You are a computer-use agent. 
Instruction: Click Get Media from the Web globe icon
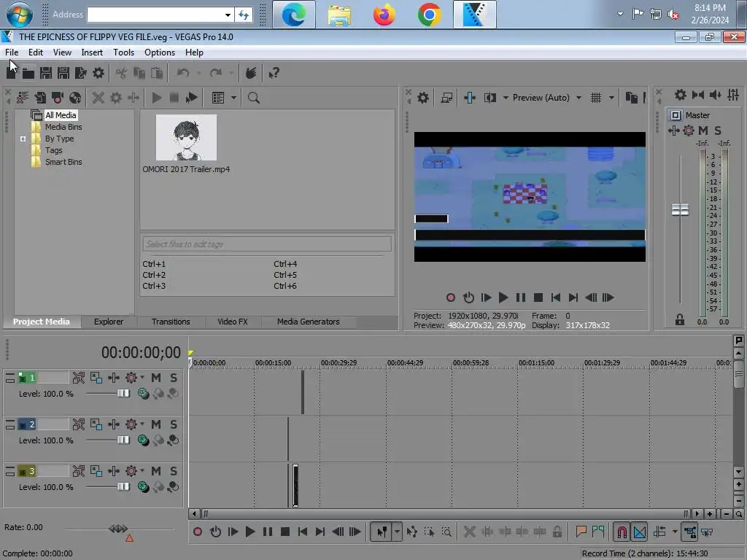coord(75,98)
